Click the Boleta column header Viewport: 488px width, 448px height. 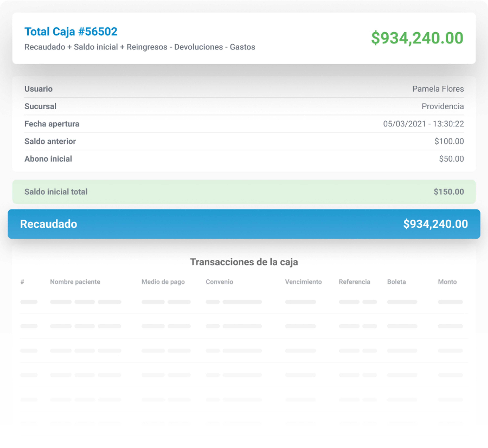pyautogui.click(x=396, y=282)
